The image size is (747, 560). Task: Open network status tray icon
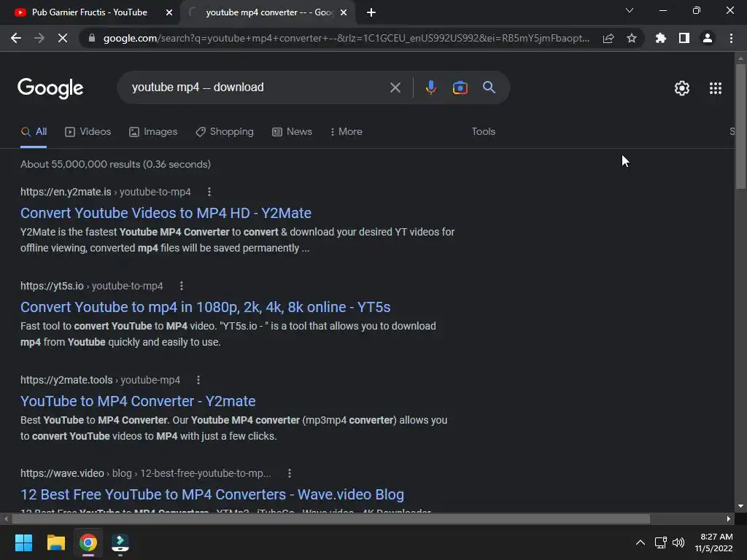tap(661, 542)
